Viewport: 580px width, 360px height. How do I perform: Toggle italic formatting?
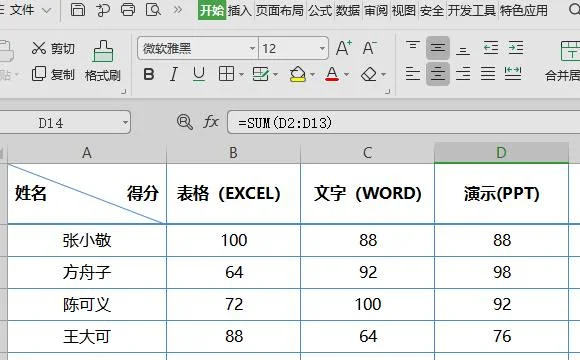click(173, 74)
